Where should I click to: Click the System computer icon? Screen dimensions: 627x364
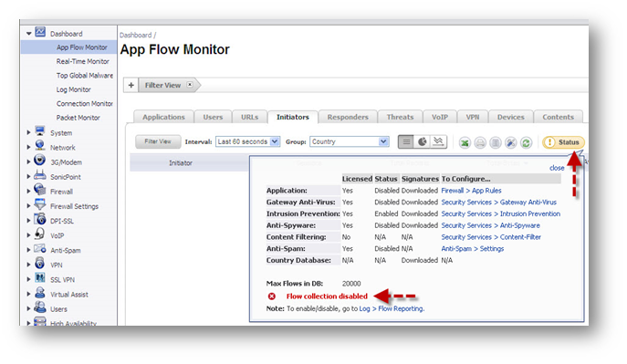click(x=39, y=130)
